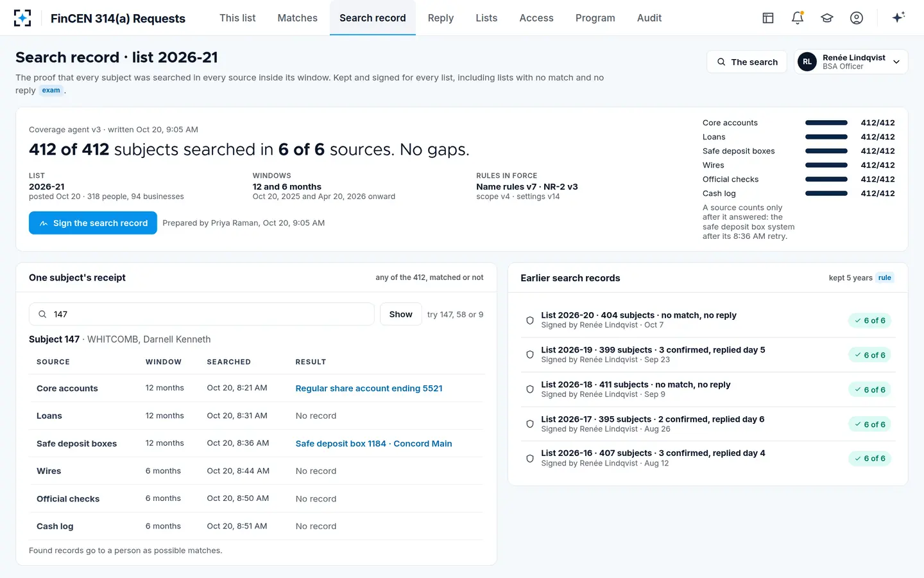Click the RL avatar badge

[x=807, y=62]
